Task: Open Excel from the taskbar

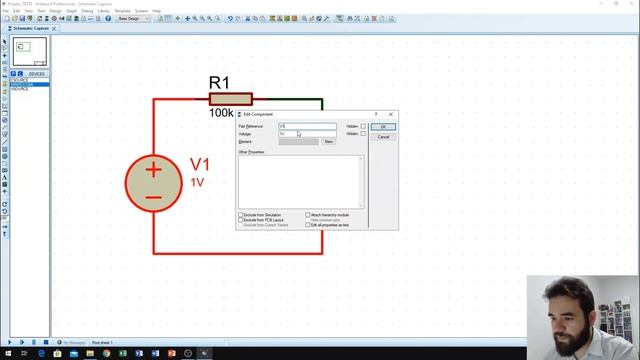Action: [x=122, y=353]
